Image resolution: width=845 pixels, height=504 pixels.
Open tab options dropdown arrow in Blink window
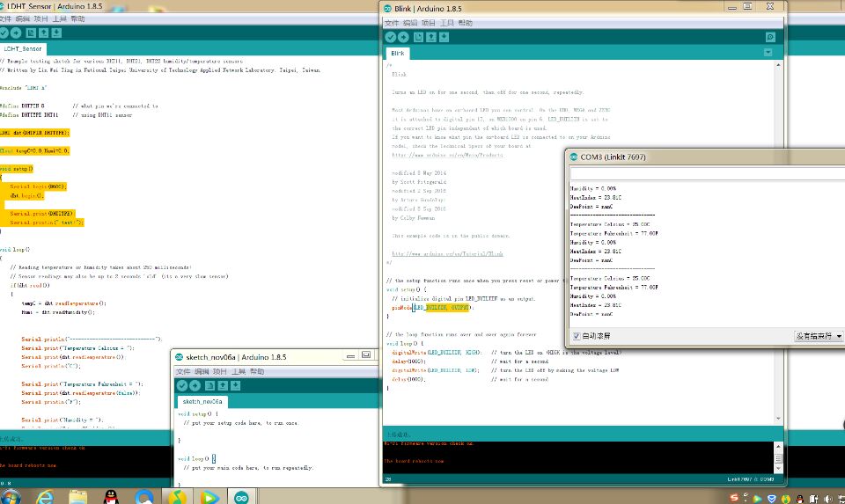(x=768, y=52)
